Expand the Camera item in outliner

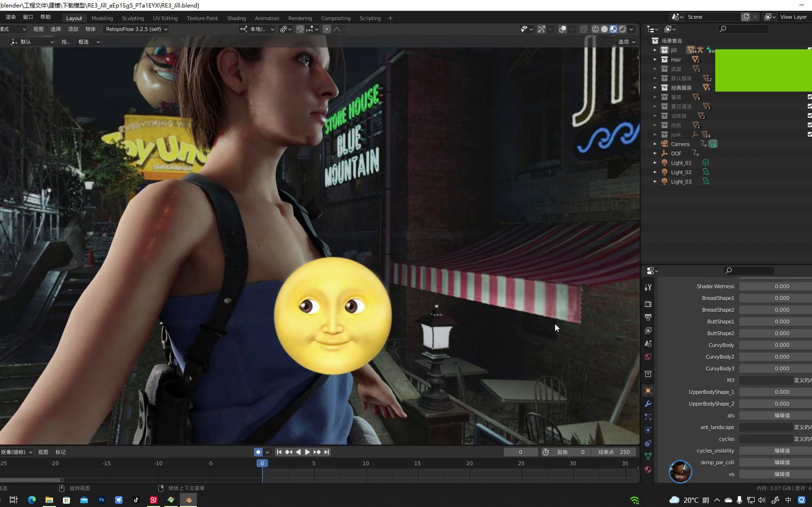coord(655,144)
